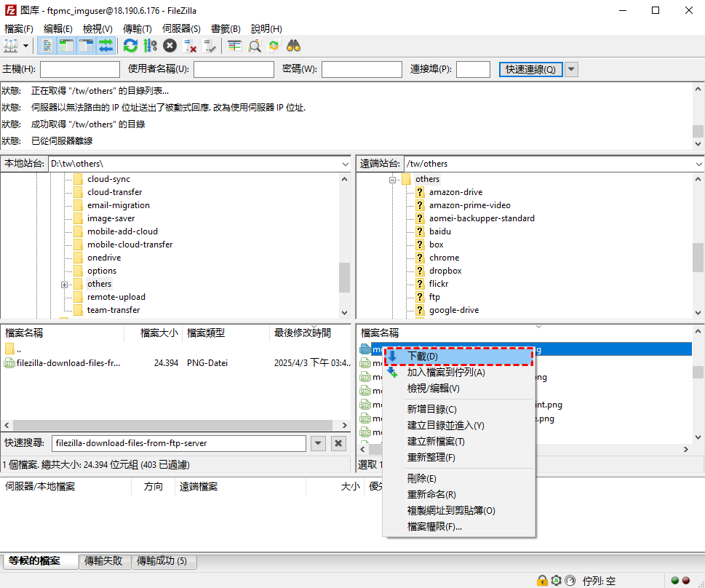Click the cancel current operation icon
Image resolution: width=705 pixels, height=588 pixels.
[x=170, y=46]
